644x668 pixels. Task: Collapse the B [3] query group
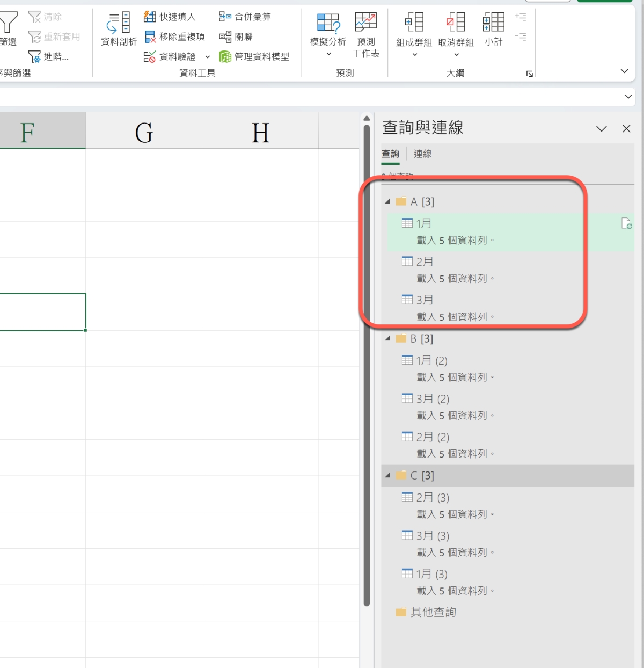pyautogui.click(x=387, y=338)
